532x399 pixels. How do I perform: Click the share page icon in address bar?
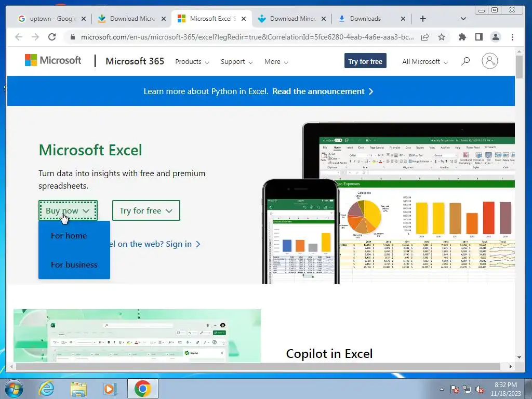pyautogui.click(x=425, y=37)
